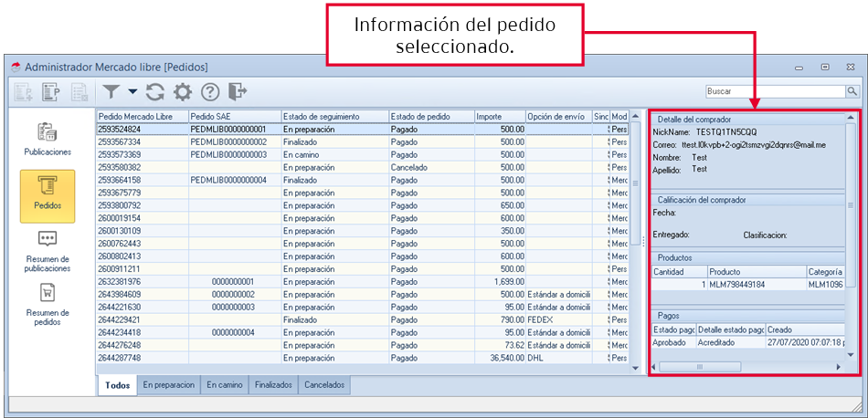Click the splitter handle beside detail panel
Screen dimensions: 868x418
644,241
